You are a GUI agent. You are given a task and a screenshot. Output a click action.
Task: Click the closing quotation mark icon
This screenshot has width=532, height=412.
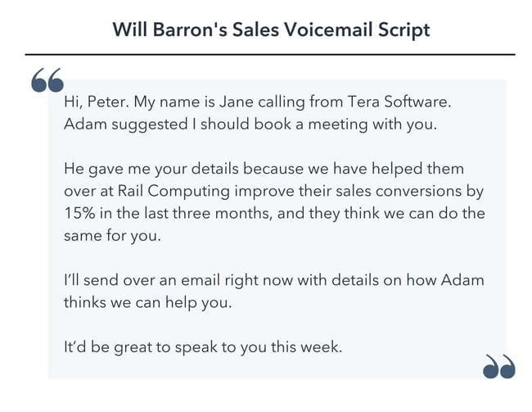[498, 366]
